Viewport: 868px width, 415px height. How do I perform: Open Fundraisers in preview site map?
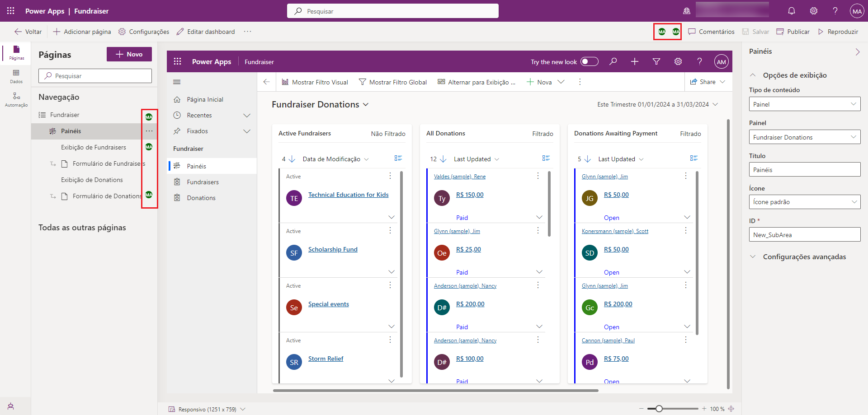coord(212,182)
